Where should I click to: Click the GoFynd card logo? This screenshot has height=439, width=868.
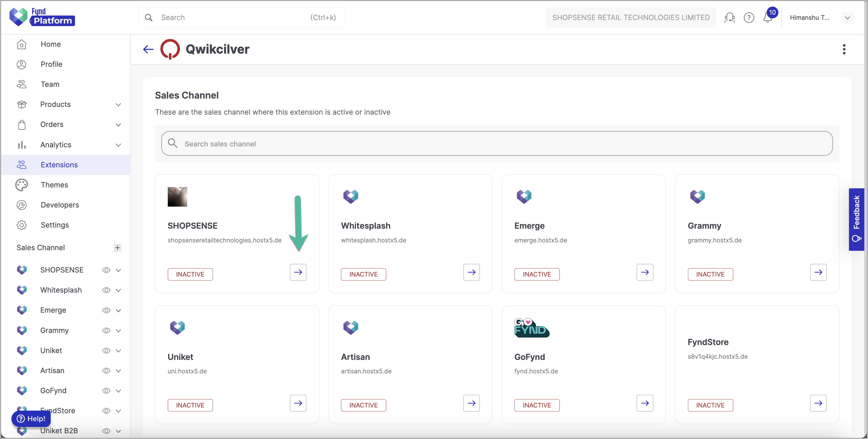coord(532,328)
